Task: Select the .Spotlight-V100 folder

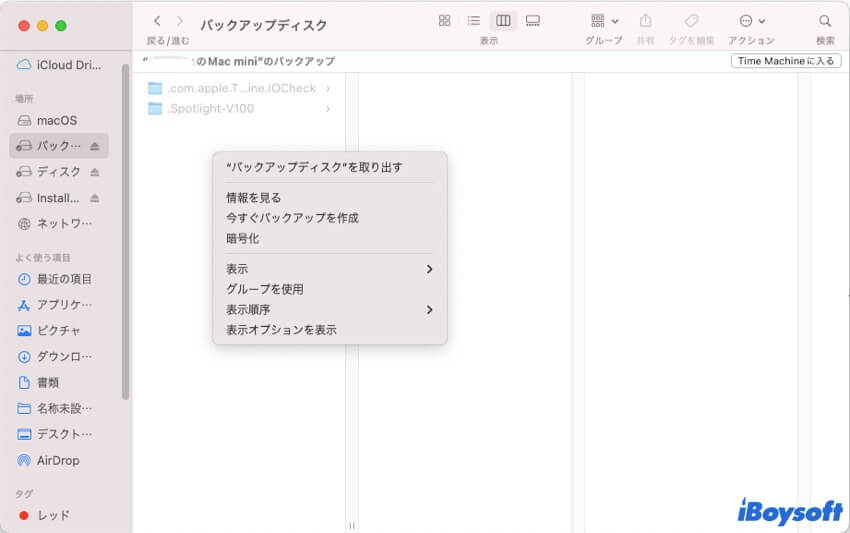Action: tap(202, 108)
